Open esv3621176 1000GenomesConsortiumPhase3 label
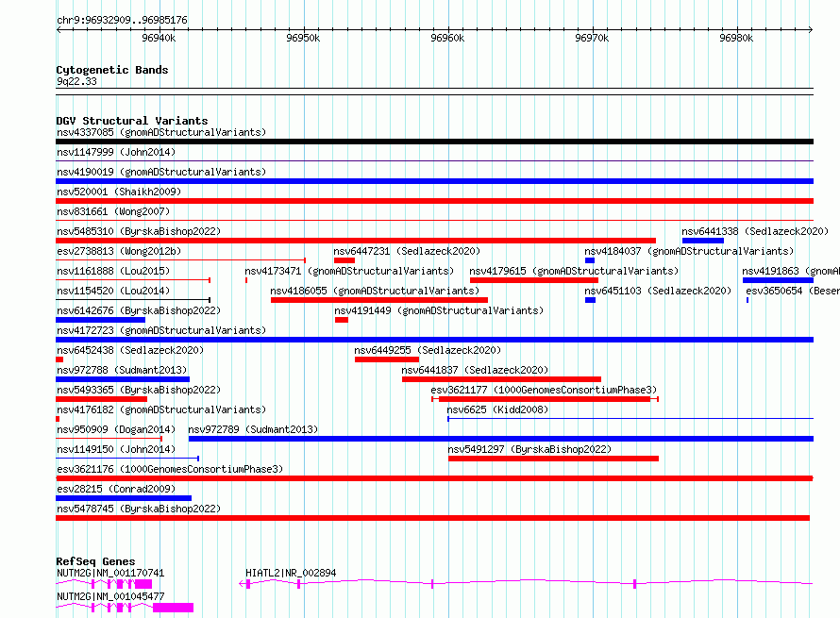840x618 pixels. 170,469
